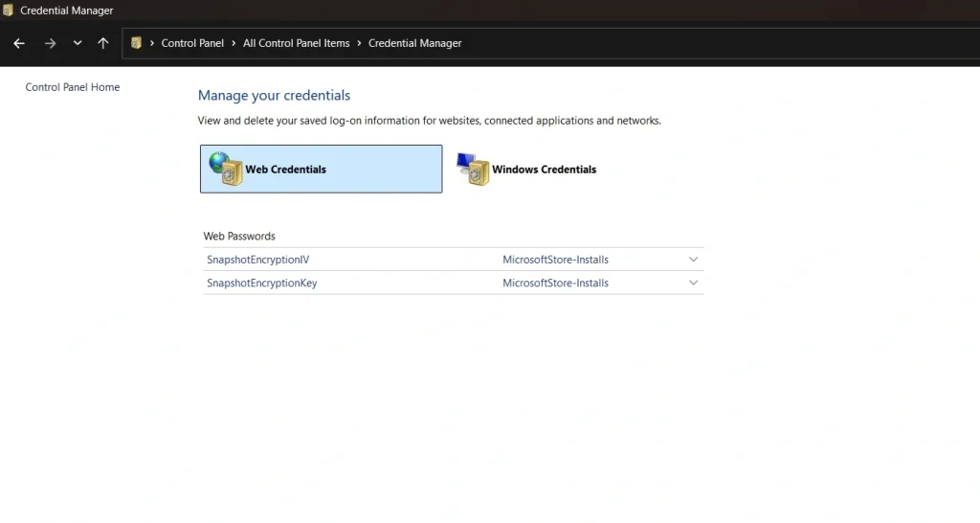The height and width of the screenshot is (523, 980).
Task: Click the forward navigation arrow
Action: 50,43
